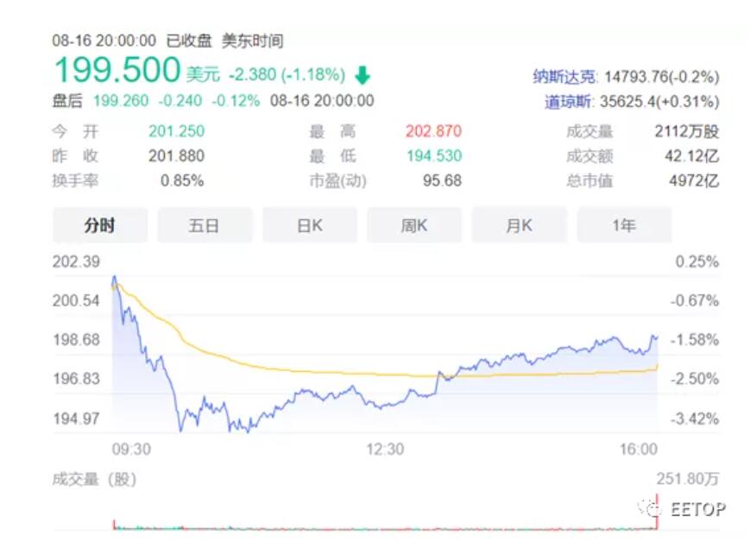Screen dimensions: 756x547
Task: Select the 分时 intraday chart tab
Action: click(100, 225)
